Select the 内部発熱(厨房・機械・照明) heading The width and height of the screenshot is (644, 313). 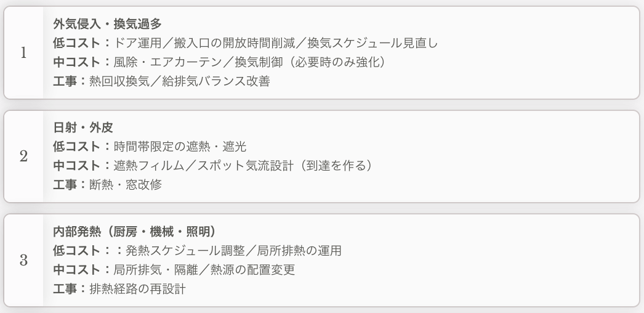tap(133, 232)
